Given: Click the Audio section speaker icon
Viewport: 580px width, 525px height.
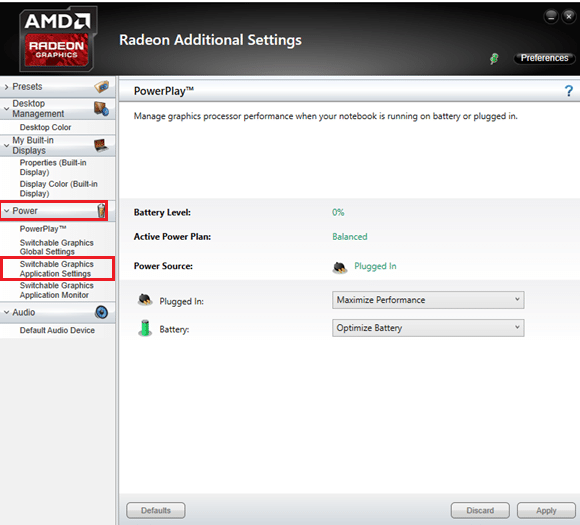Looking at the screenshot, I should pos(101,312).
